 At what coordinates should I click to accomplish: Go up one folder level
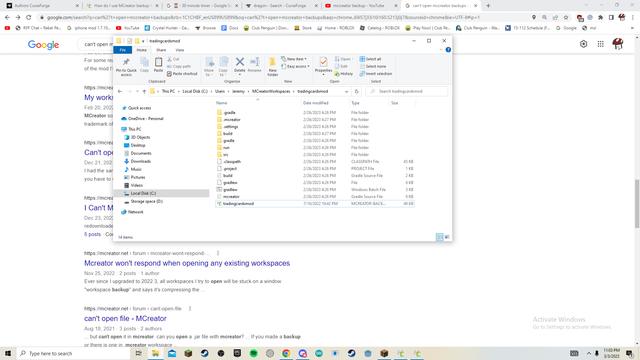pos(144,91)
